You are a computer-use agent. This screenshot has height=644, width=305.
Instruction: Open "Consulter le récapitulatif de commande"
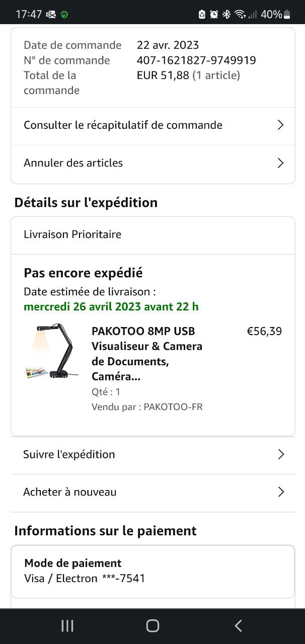pos(123,125)
